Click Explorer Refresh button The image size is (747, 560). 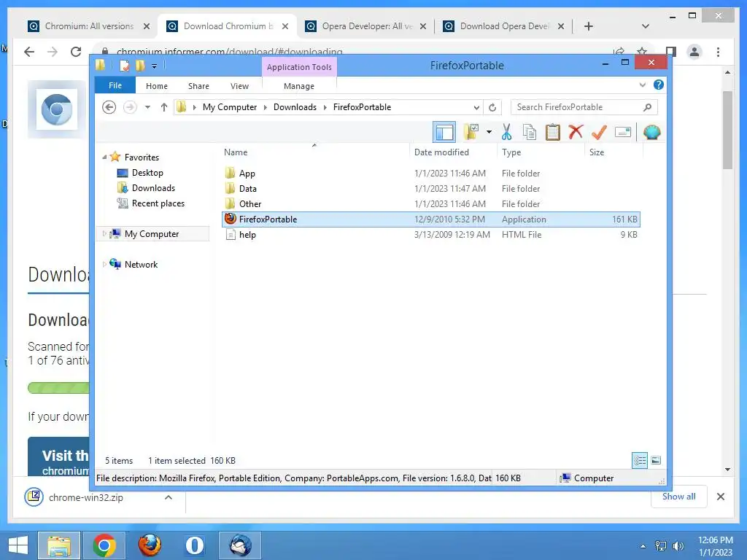coord(492,108)
